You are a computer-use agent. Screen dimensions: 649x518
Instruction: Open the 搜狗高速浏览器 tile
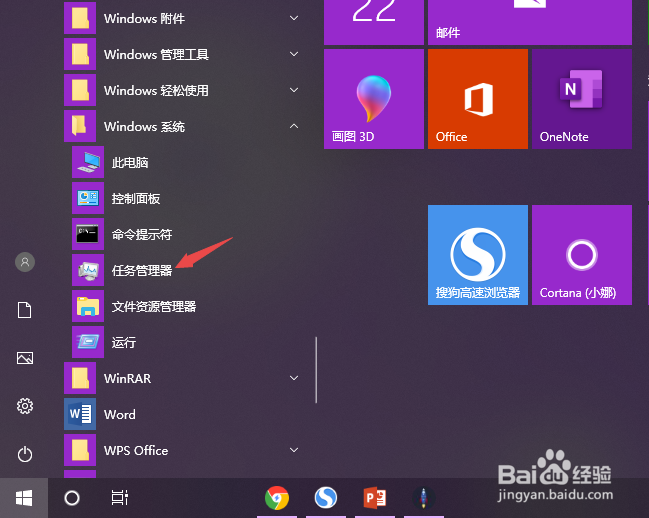pos(478,255)
